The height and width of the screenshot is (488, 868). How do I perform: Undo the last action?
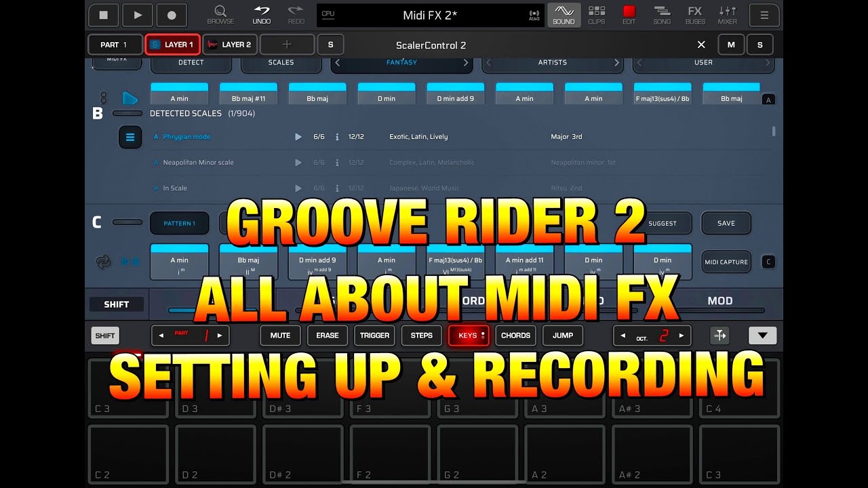[x=261, y=14]
